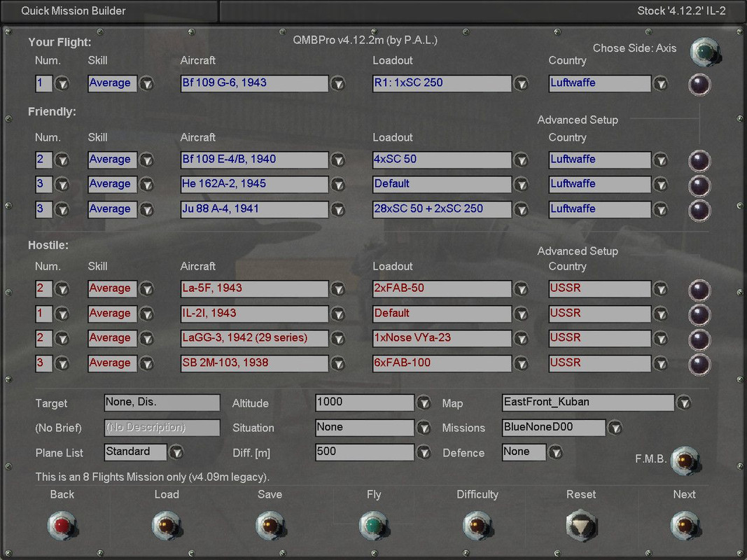Click the green Fly button

(374, 526)
